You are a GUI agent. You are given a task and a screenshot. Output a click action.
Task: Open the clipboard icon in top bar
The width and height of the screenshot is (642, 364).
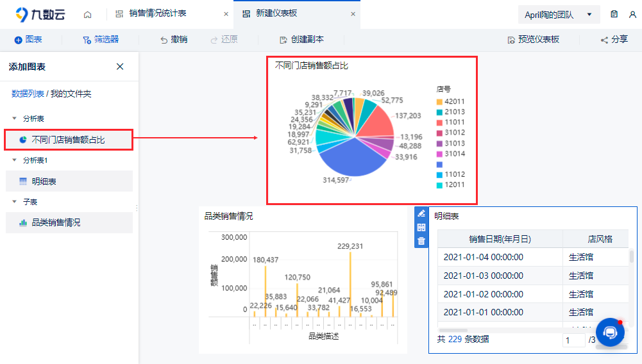(x=614, y=14)
